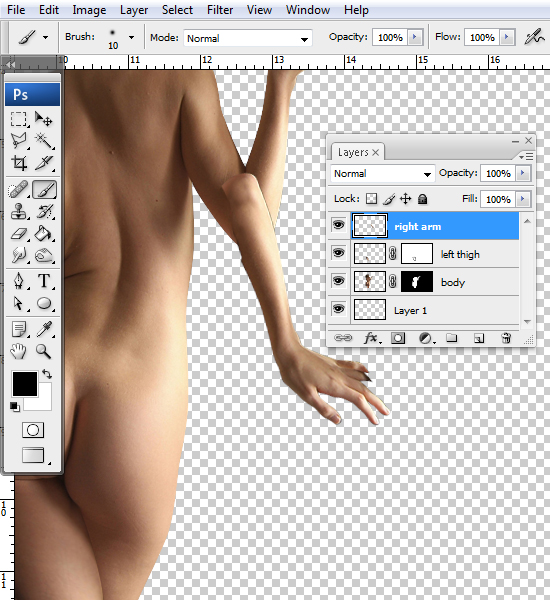
Task: Select the Crop tool
Action: (x=18, y=163)
